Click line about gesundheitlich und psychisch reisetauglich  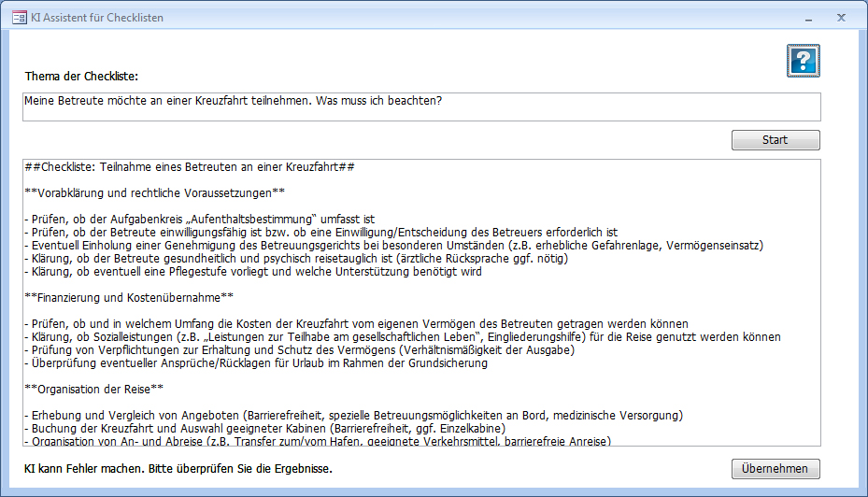[x=297, y=259]
